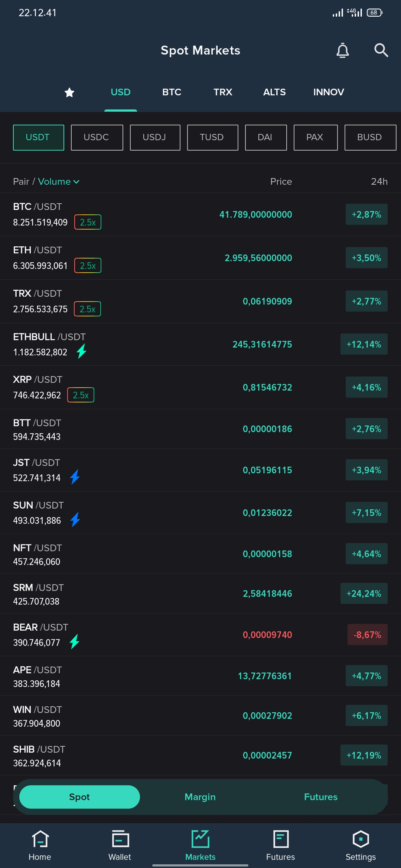Go to Home in bottom navigation
The image size is (401, 868).
coord(40,845)
